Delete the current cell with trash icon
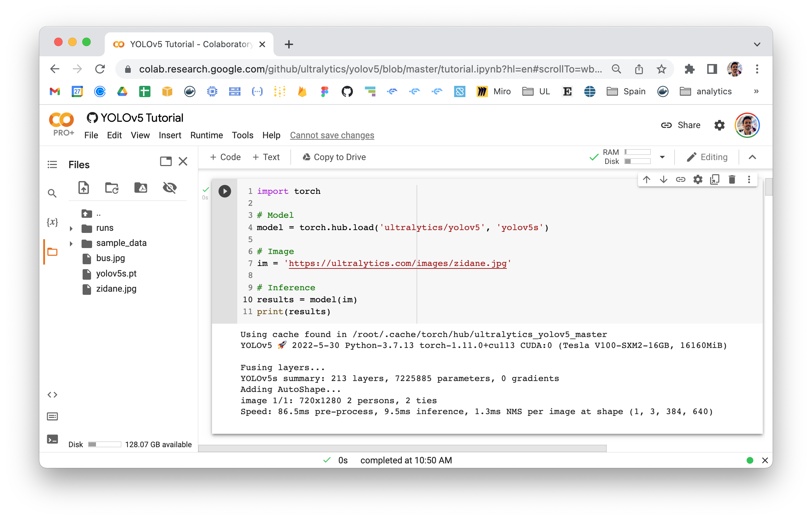The height and width of the screenshot is (520, 812). 732,179
